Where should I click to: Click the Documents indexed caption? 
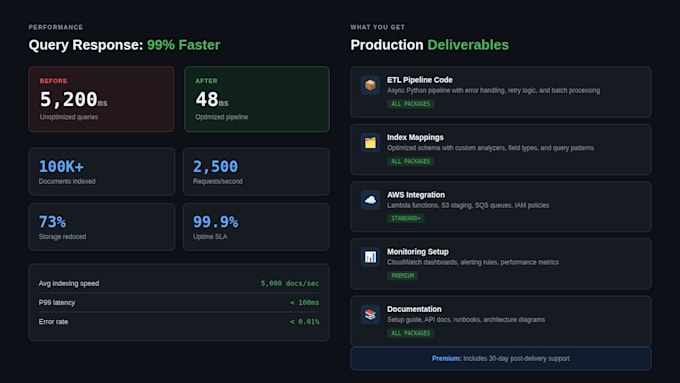[67, 181]
